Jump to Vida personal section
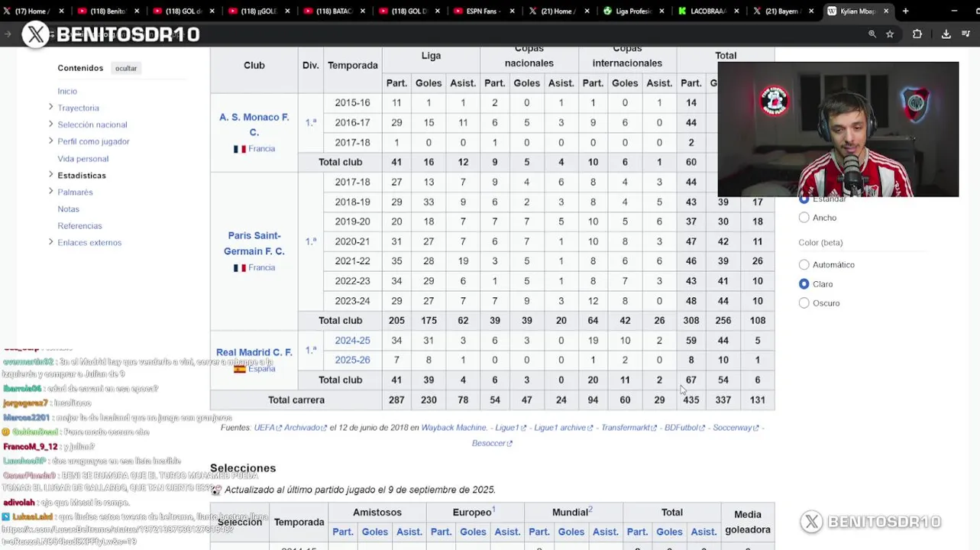 83,159
